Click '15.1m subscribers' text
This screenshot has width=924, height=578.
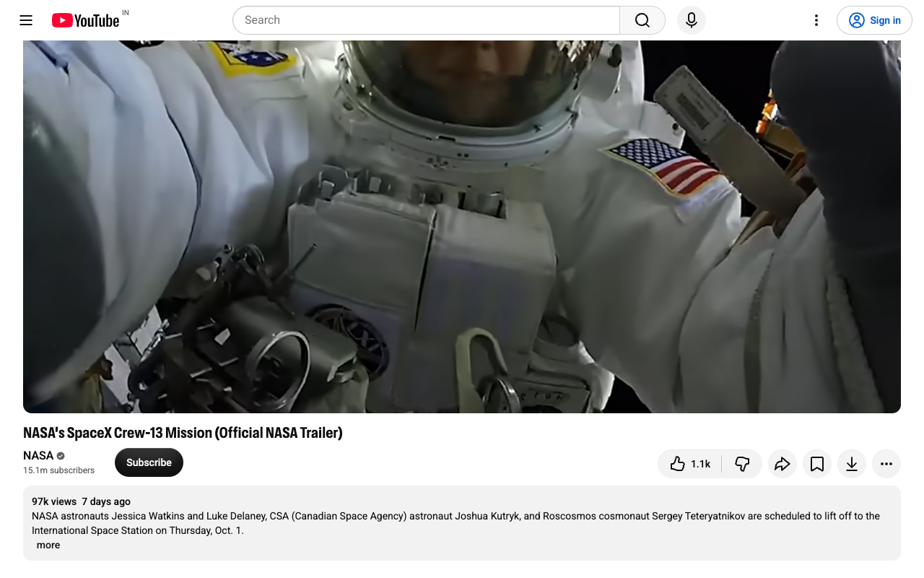pos(58,470)
